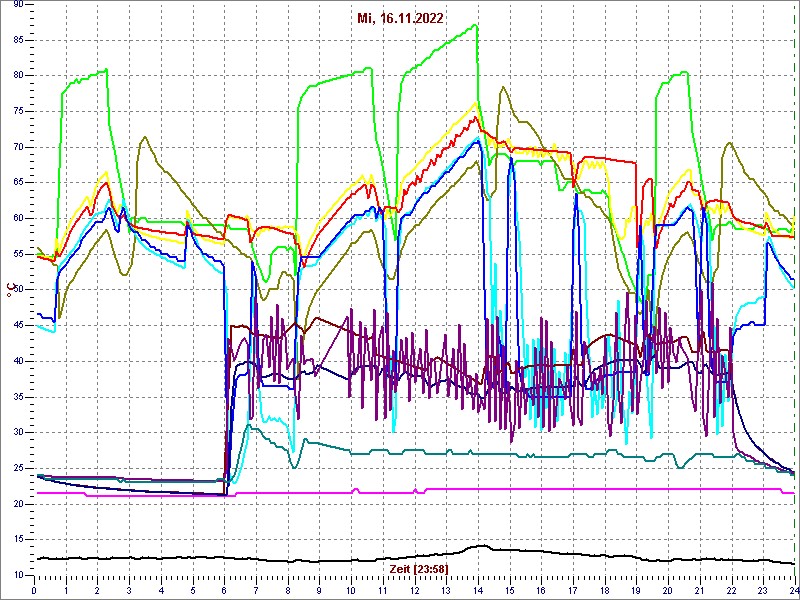Screen dimensions: 800x600
Task: Click hour 15 on the time axis
Action: (510, 591)
